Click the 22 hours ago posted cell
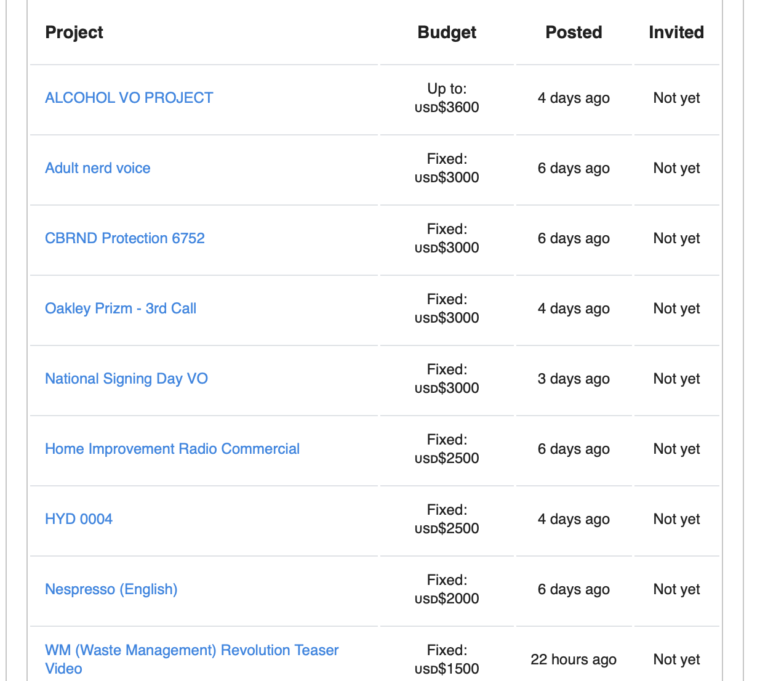Screen dimensions: 784x681 574,659
